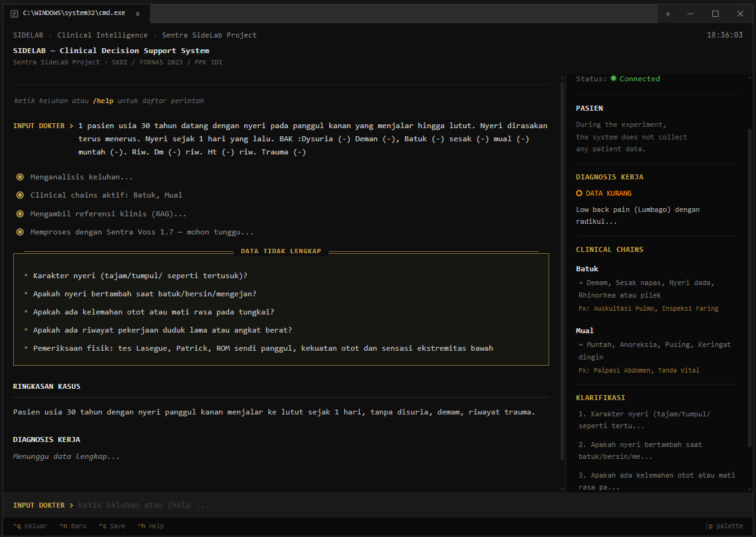Click the Menganalisis keluhan step indicator
The image size is (756, 537).
pyautogui.click(x=20, y=177)
